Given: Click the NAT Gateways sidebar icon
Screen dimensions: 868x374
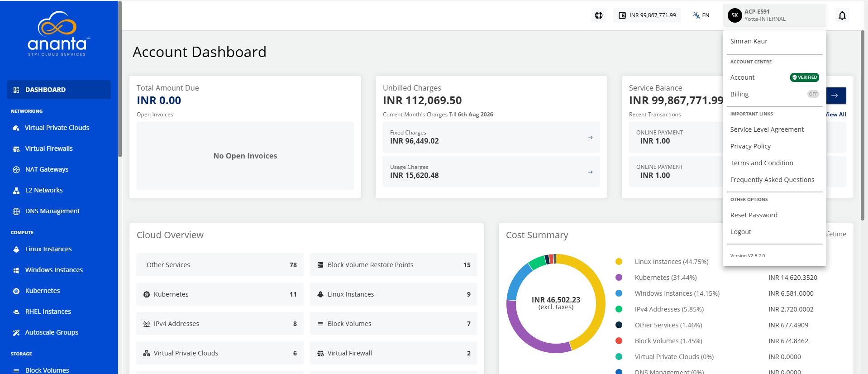Looking at the screenshot, I should pyautogui.click(x=16, y=170).
